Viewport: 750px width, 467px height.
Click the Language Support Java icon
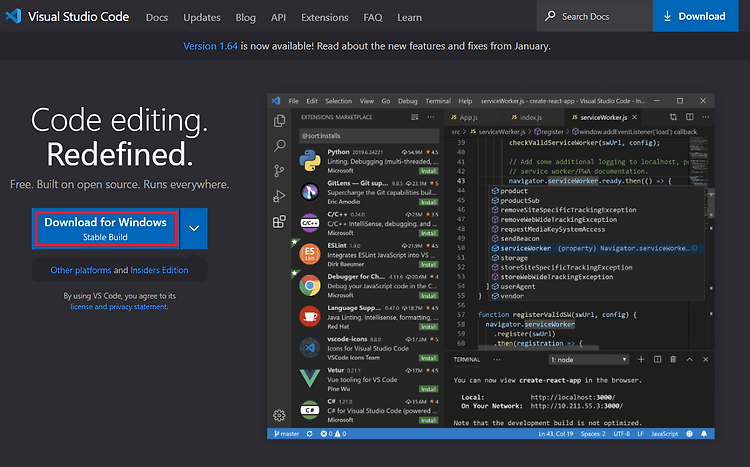pos(310,316)
